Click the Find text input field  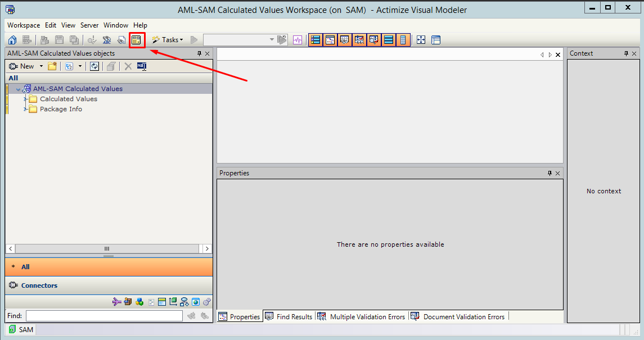[x=104, y=316]
